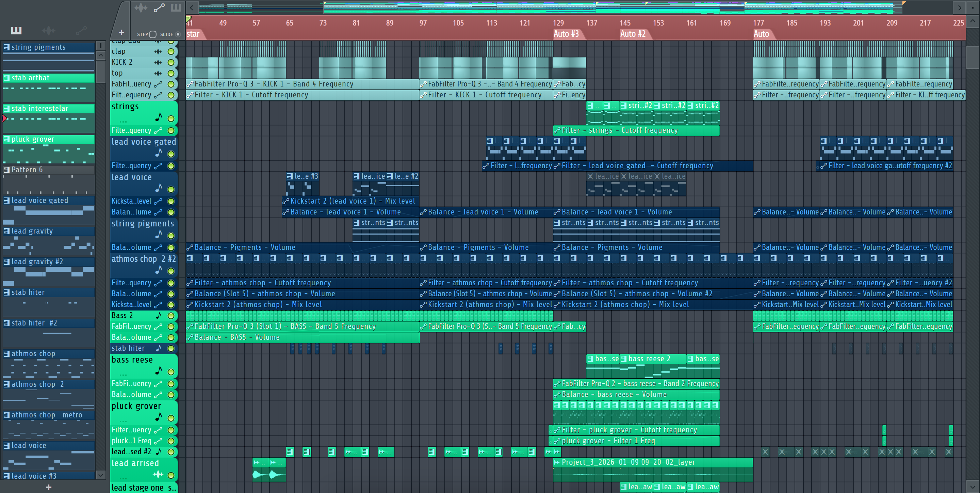Click the Bass 2 track note icon
980x493 pixels.
[159, 316]
